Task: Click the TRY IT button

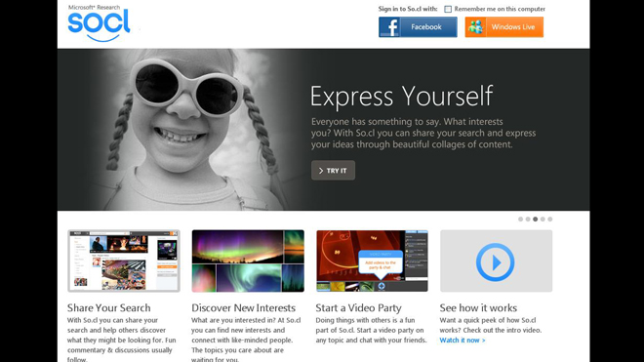Action: (x=333, y=170)
